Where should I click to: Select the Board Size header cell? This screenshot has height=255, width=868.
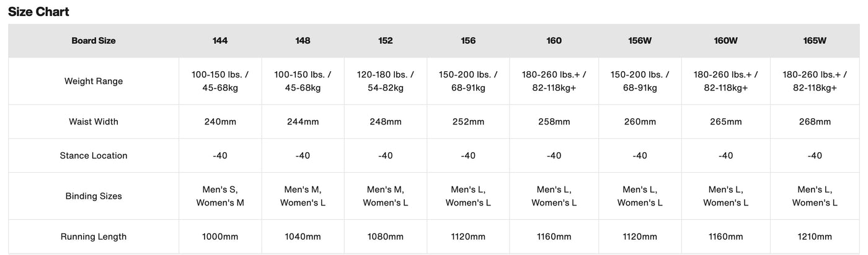94,41
